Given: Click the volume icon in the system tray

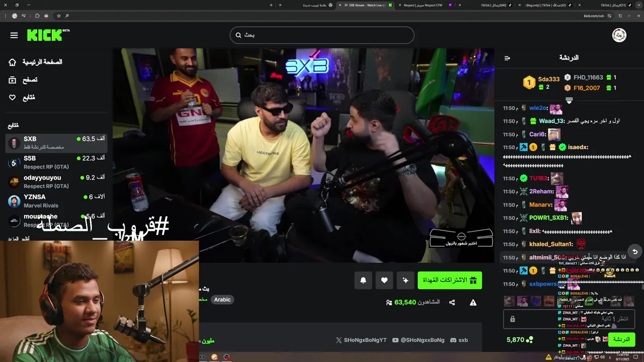Looking at the screenshot, I should (x=602, y=357).
